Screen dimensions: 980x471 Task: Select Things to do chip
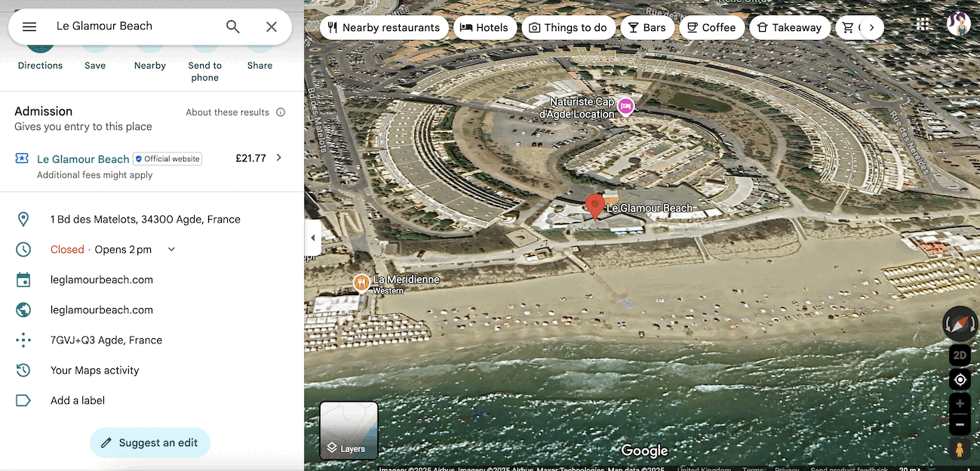568,28
